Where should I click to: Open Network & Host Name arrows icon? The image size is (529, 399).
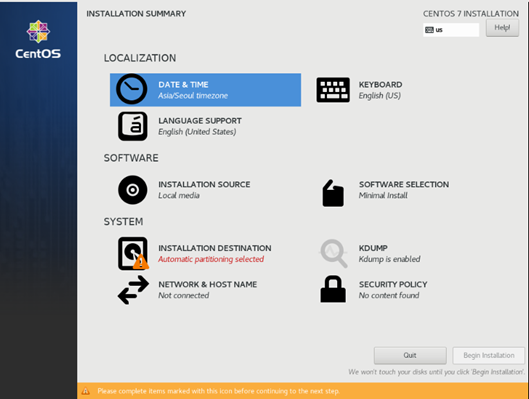click(133, 290)
